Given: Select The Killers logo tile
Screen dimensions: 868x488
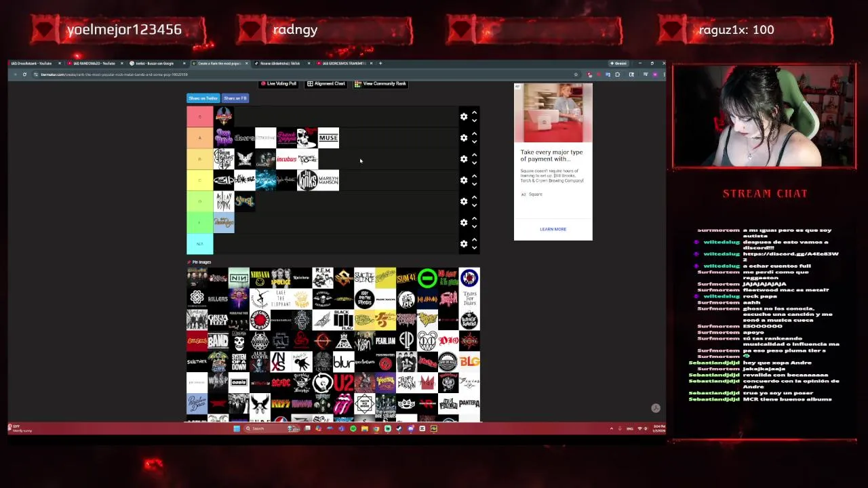Looking at the screenshot, I should 218,298.
